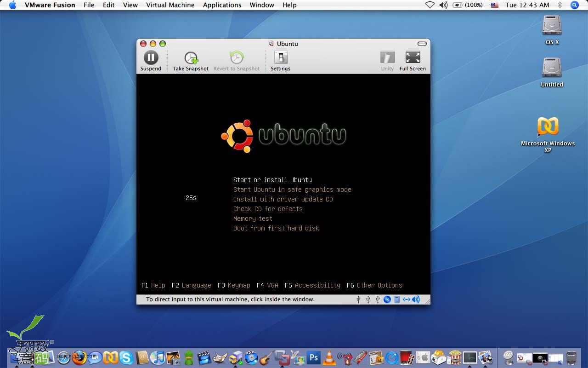Viewport: 588px width, 368px height.
Task: Open the File menu
Action: pyautogui.click(x=89, y=5)
